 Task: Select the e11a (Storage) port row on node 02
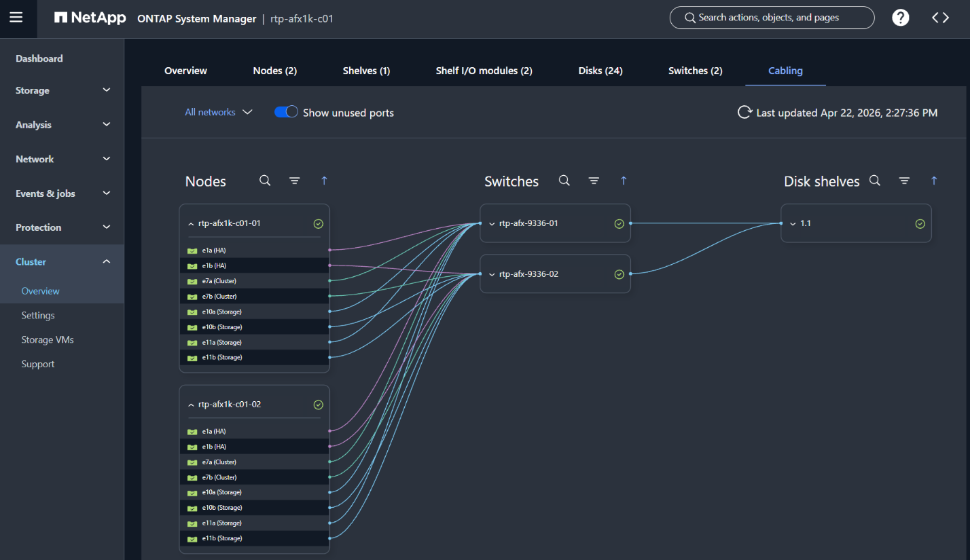pyautogui.click(x=255, y=523)
